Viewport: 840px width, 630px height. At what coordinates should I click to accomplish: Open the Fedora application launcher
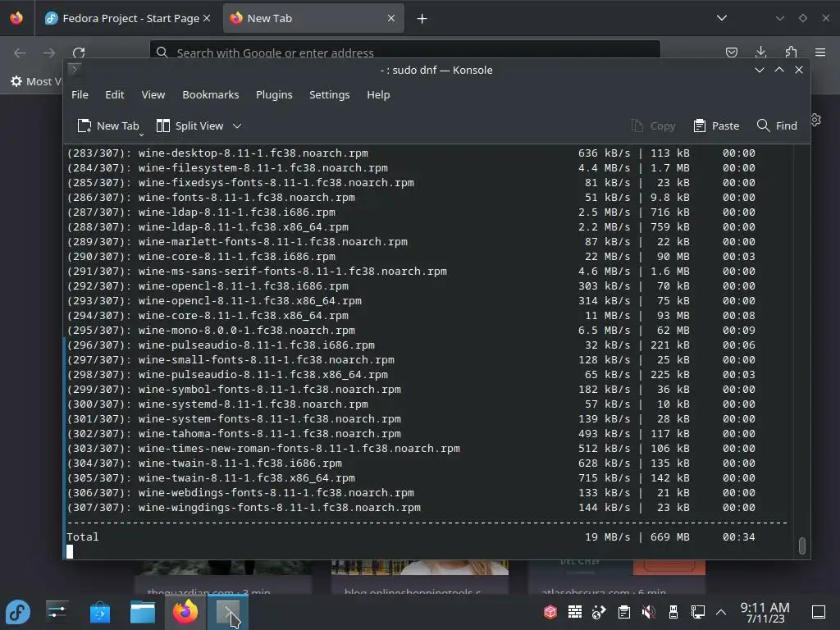point(18,612)
